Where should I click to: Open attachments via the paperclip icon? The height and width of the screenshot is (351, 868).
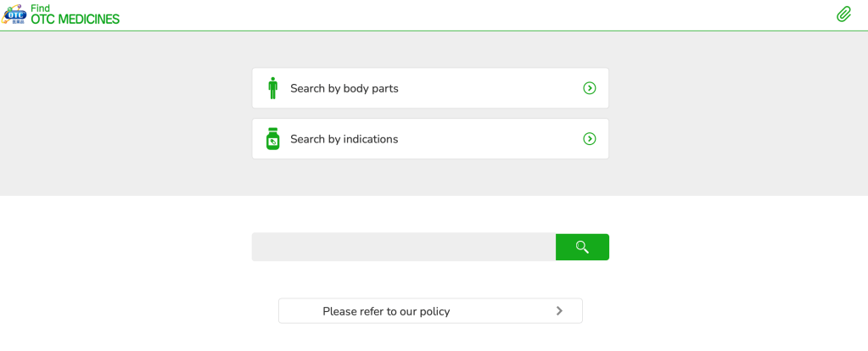click(843, 14)
